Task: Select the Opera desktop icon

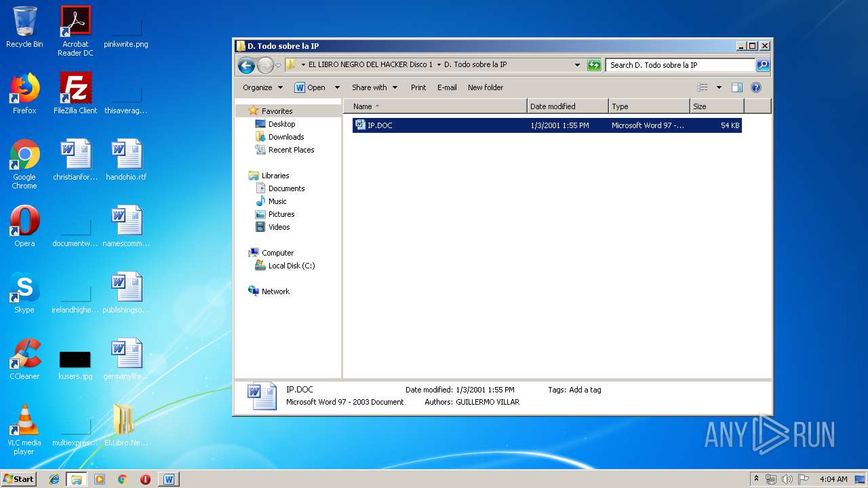Action: point(24,226)
